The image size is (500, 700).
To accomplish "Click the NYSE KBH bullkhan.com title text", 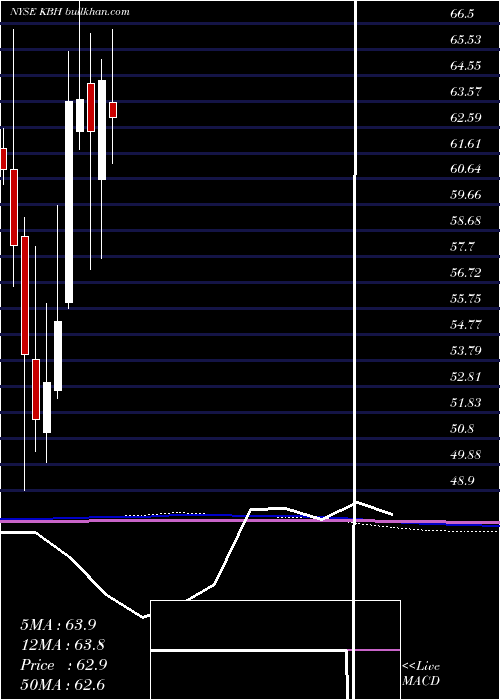I will [x=70, y=12].
